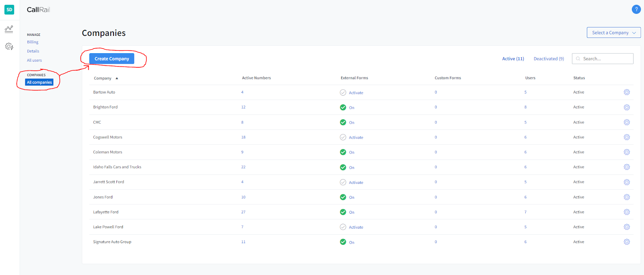Open the SD account avatar
Viewport: 644px width, 275px height.
click(x=9, y=9)
